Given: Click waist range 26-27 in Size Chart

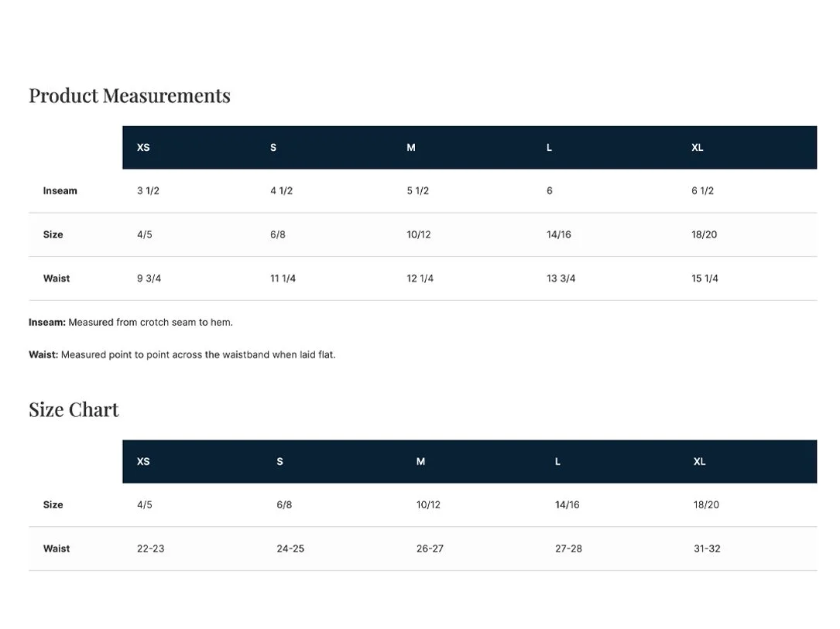Looking at the screenshot, I should (x=430, y=549).
